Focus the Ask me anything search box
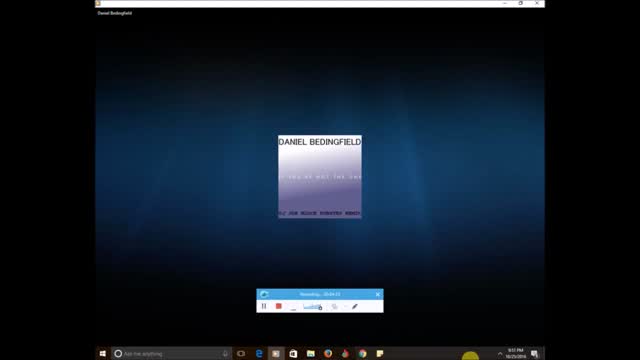This screenshot has height=360, width=640. [x=171, y=353]
